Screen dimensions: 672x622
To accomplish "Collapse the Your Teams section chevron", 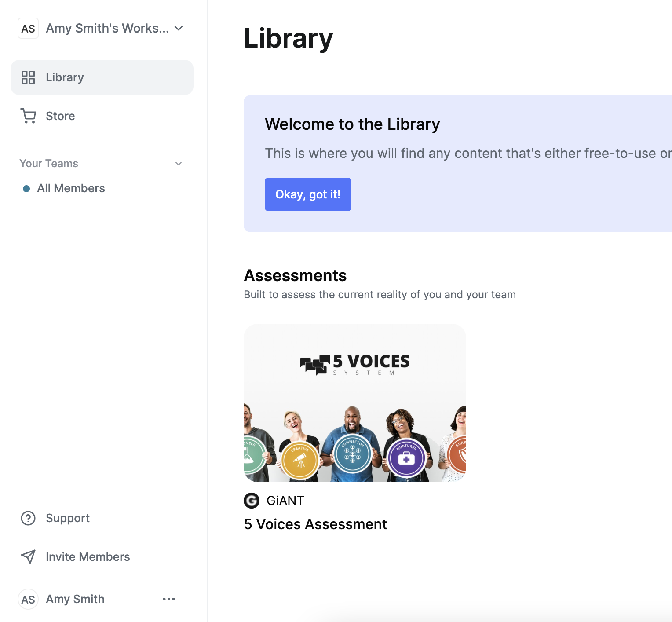I will [x=179, y=164].
